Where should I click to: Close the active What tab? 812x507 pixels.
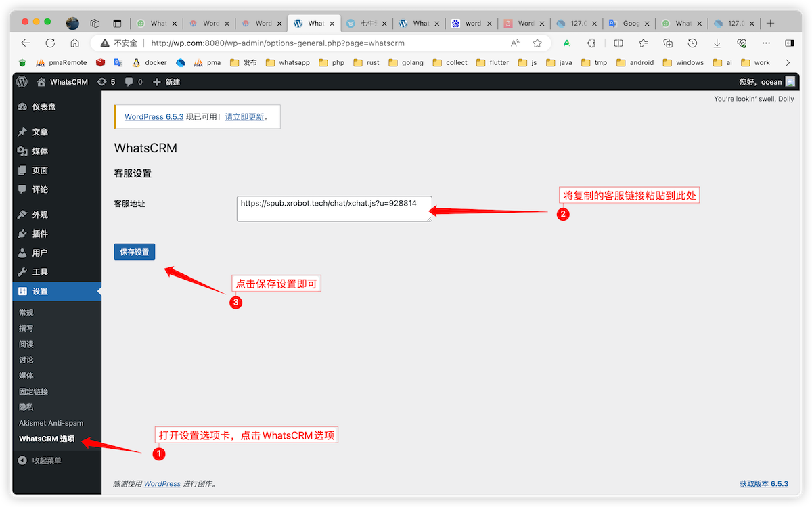332,23
